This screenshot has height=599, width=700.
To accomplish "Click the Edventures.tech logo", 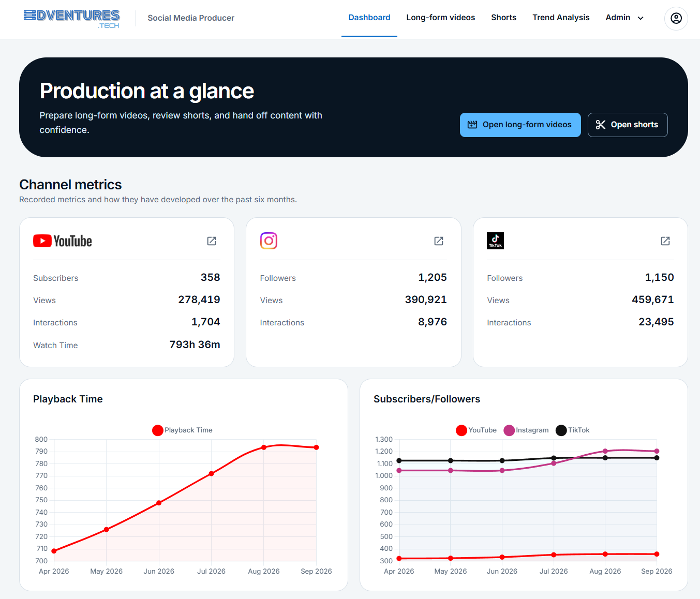I will coord(72,19).
